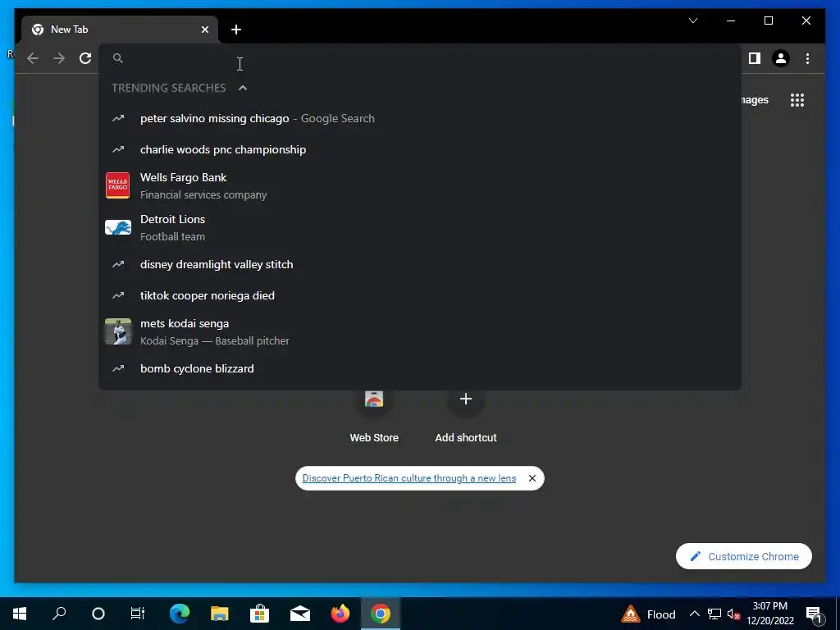The width and height of the screenshot is (840, 630).
Task: Open the Web Store shortcut
Action: [374, 416]
